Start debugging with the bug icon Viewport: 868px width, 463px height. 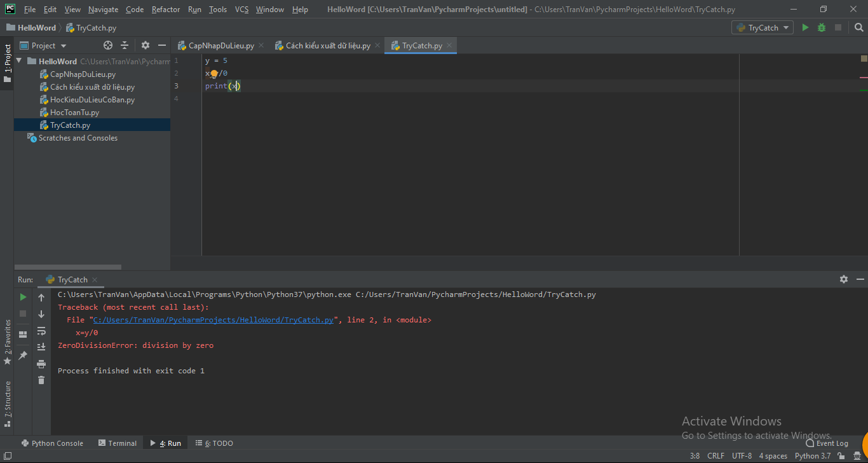[x=822, y=27]
